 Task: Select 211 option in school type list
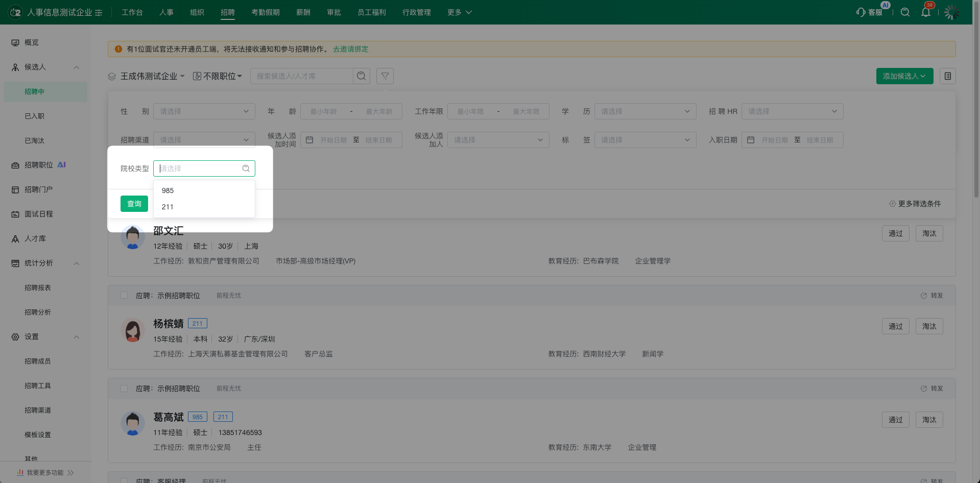pyautogui.click(x=168, y=207)
